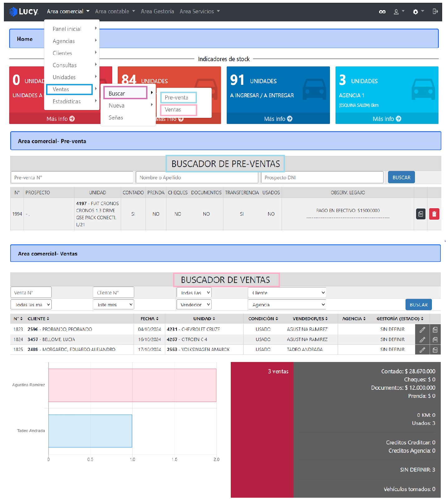This screenshot has width=448, height=499.
Task: Click the logout icon
Action: tap(435, 12)
